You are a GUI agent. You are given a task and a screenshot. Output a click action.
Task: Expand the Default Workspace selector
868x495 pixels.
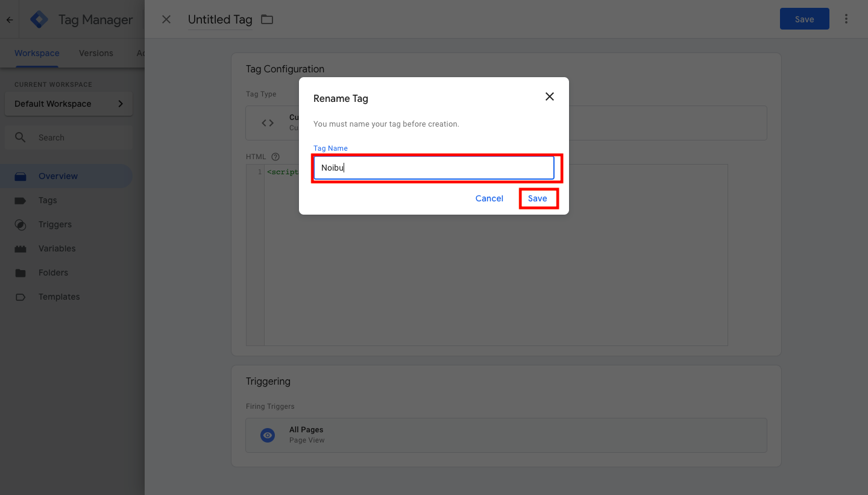coord(69,104)
